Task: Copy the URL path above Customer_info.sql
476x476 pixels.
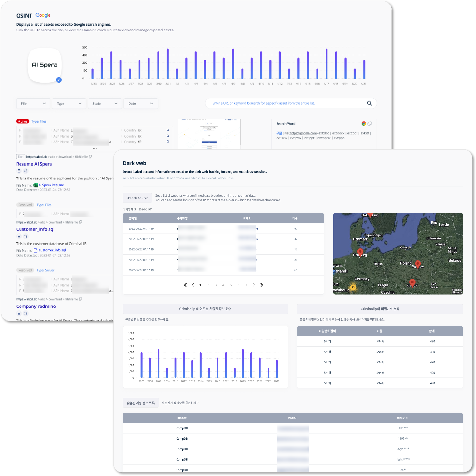Action: coord(80,222)
